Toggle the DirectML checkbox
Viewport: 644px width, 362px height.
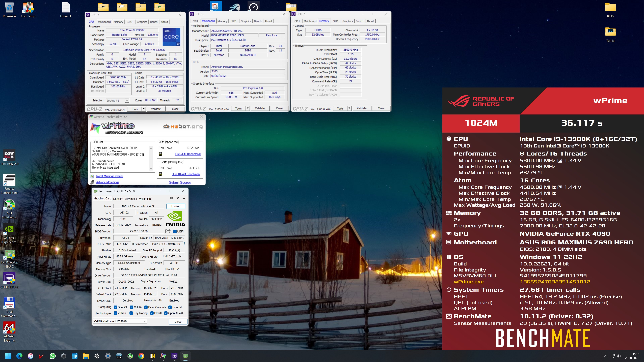tap(170, 307)
